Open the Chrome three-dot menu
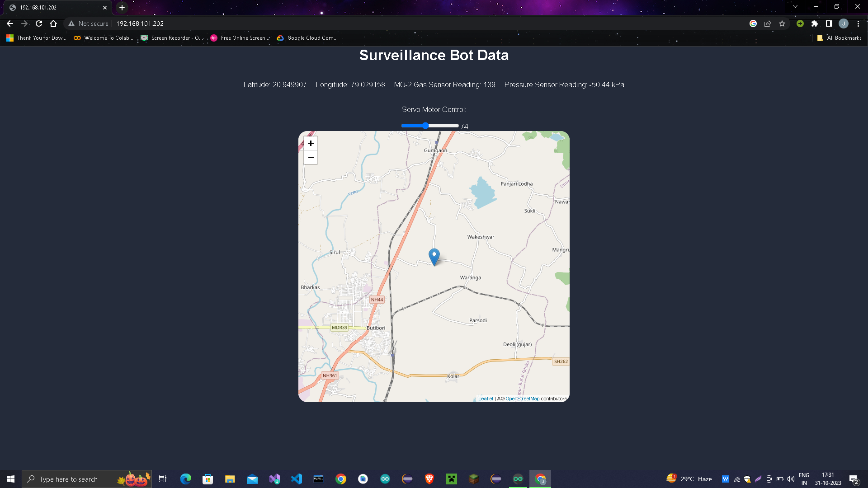Screen dimensions: 868x488 pos(859,23)
